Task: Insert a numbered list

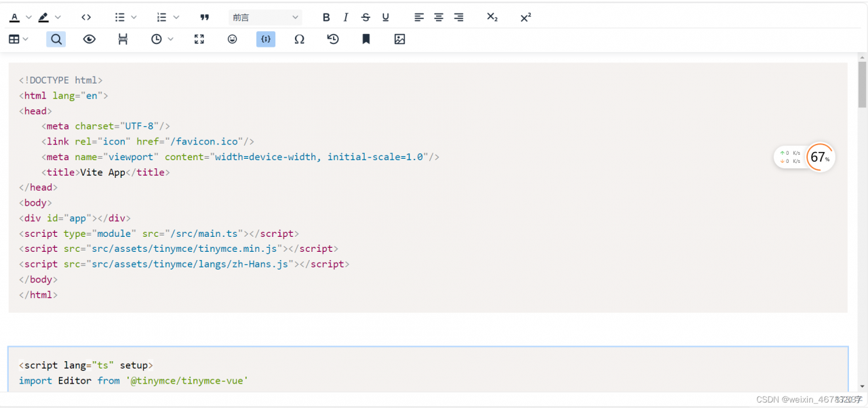Action: click(161, 17)
